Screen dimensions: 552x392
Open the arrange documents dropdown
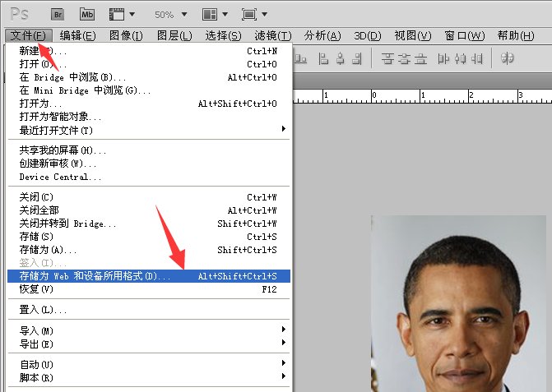(215, 15)
